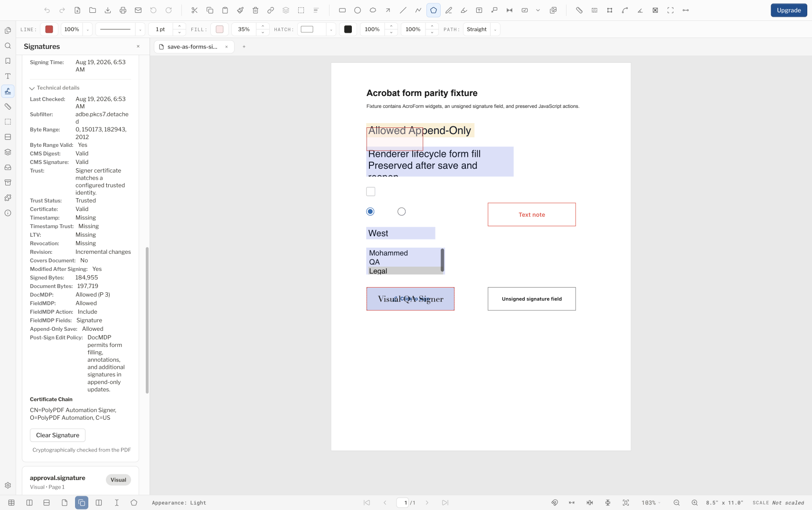Jump to last page arrow

point(444,502)
